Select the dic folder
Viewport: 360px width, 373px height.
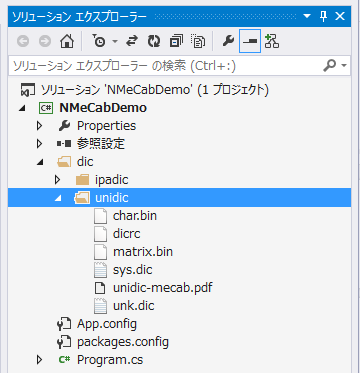click(85, 162)
